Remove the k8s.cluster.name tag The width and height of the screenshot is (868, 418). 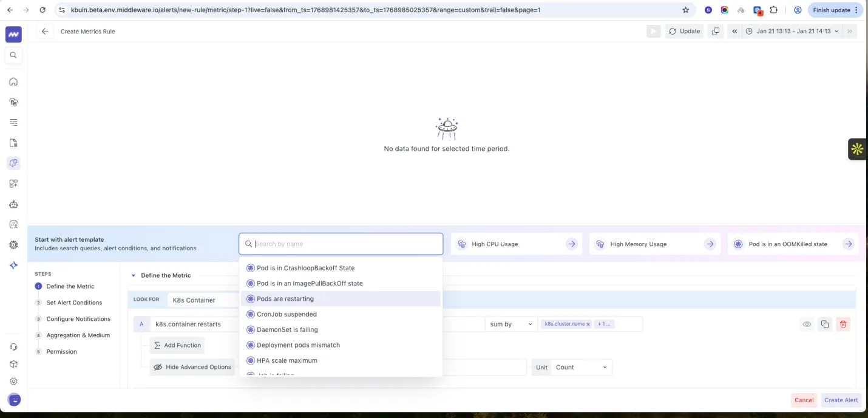[588, 324]
